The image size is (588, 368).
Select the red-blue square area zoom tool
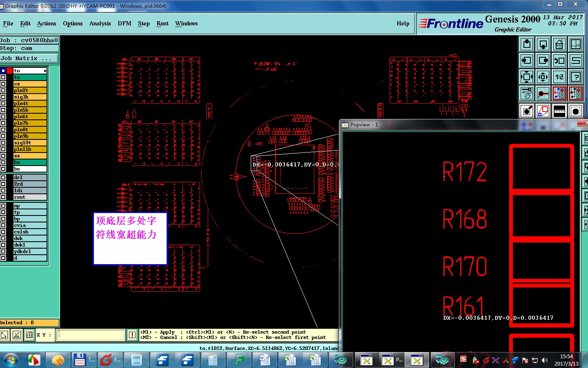[x=543, y=111]
